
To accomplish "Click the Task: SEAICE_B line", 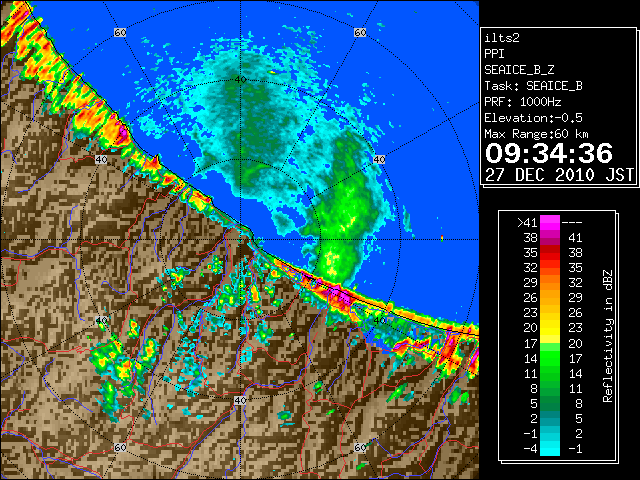I will pyautogui.click(x=533, y=86).
